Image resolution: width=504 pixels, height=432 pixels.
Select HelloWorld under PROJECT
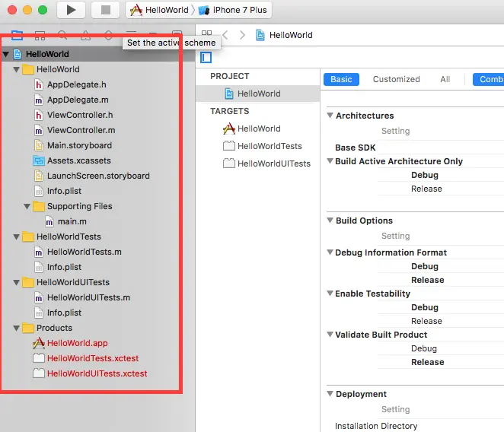click(x=258, y=94)
